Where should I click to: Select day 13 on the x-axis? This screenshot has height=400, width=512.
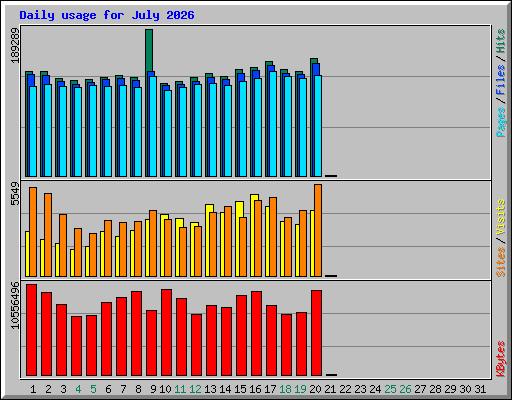pyautogui.click(x=210, y=389)
